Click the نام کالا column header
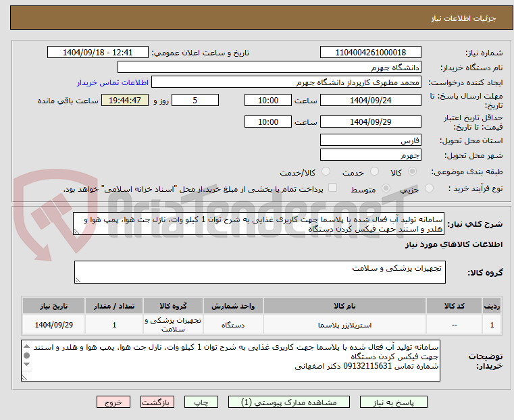Image resolution: width=514 pixels, height=420 pixels. tap(344, 306)
